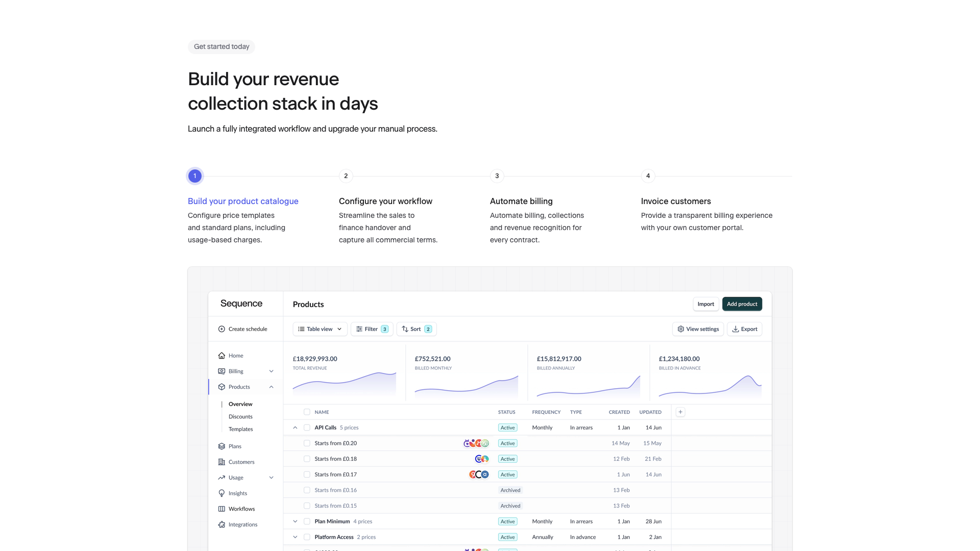Screen dimensions: 980x551
Task: Toggle the select-all checkbox in NAME header
Action: (307, 412)
